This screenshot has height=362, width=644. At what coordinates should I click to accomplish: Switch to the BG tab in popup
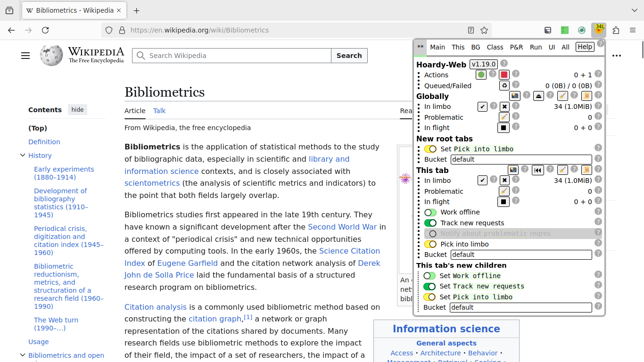(x=476, y=47)
